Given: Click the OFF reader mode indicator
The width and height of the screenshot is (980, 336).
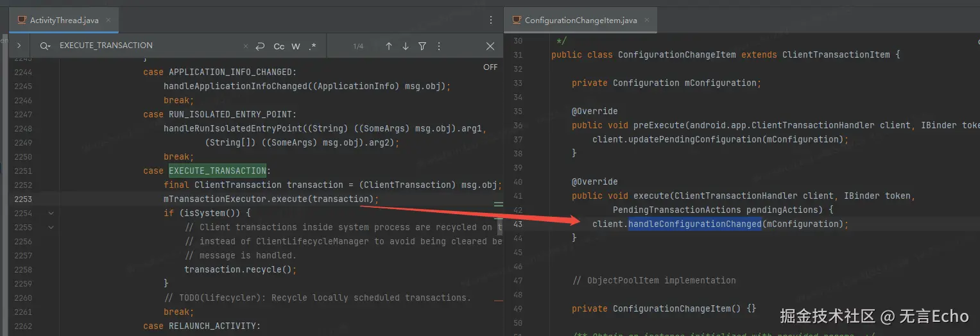Looking at the screenshot, I should 490,67.
